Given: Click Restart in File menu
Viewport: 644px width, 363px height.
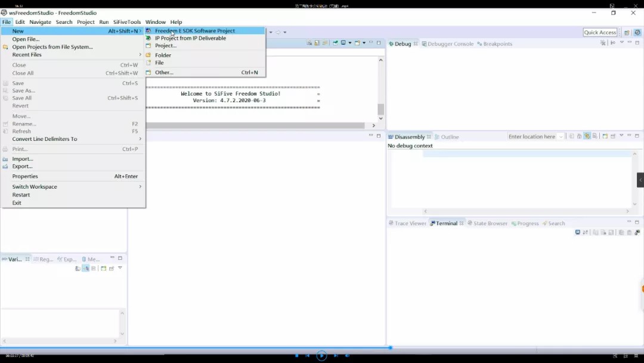Looking at the screenshot, I should 73,195.
